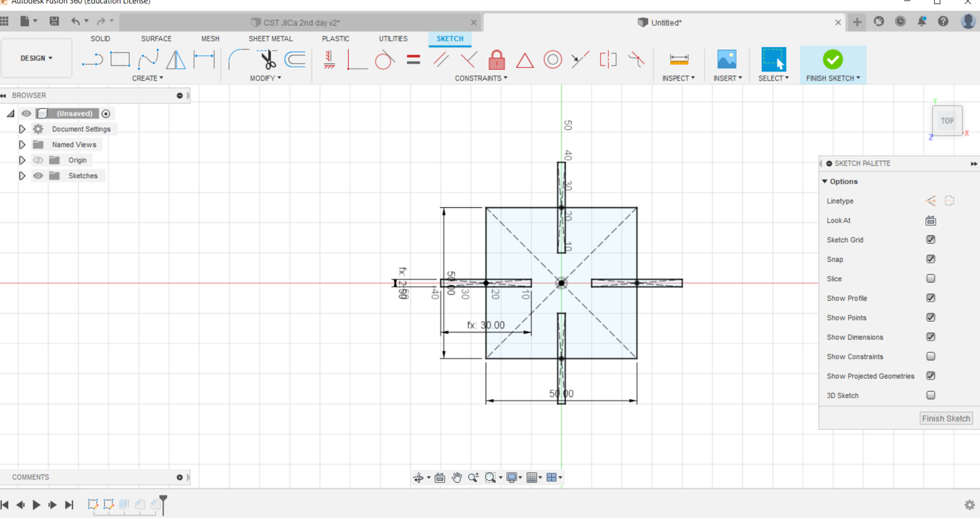The width and height of the screenshot is (980, 518).
Task: Switch to the SOLID tab
Action: (100, 39)
